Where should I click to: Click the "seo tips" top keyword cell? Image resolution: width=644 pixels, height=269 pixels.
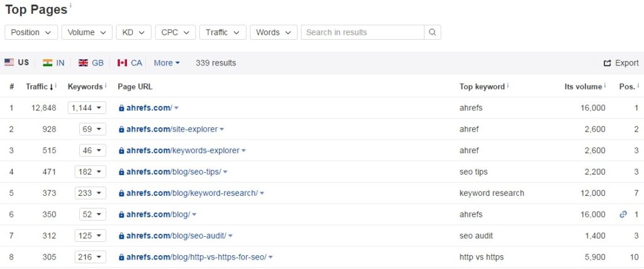pos(474,172)
